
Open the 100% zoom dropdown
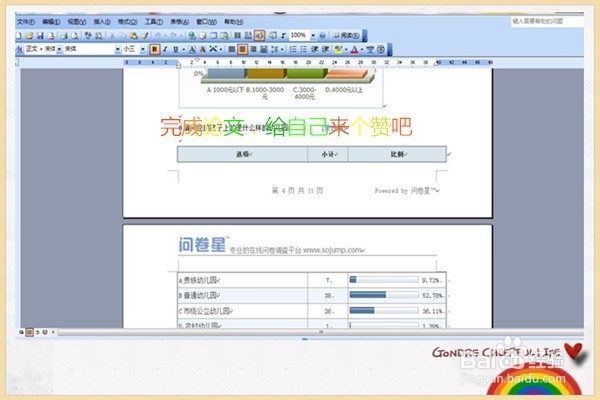point(313,36)
